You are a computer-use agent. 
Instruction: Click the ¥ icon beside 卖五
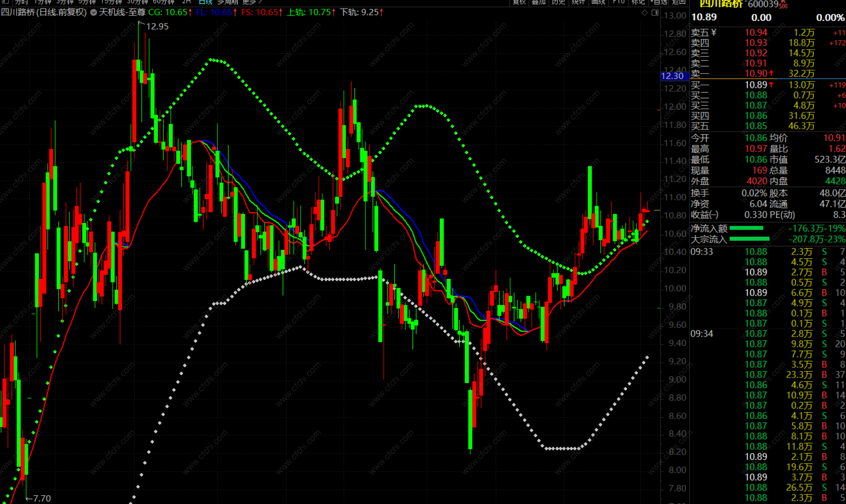[714, 33]
